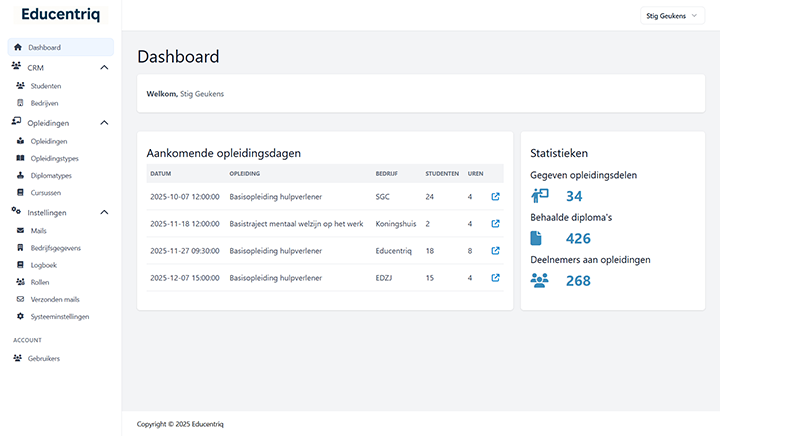Open external link for Koningshuis training row
Image resolution: width=800 pixels, height=436 pixels.
(x=495, y=224)
